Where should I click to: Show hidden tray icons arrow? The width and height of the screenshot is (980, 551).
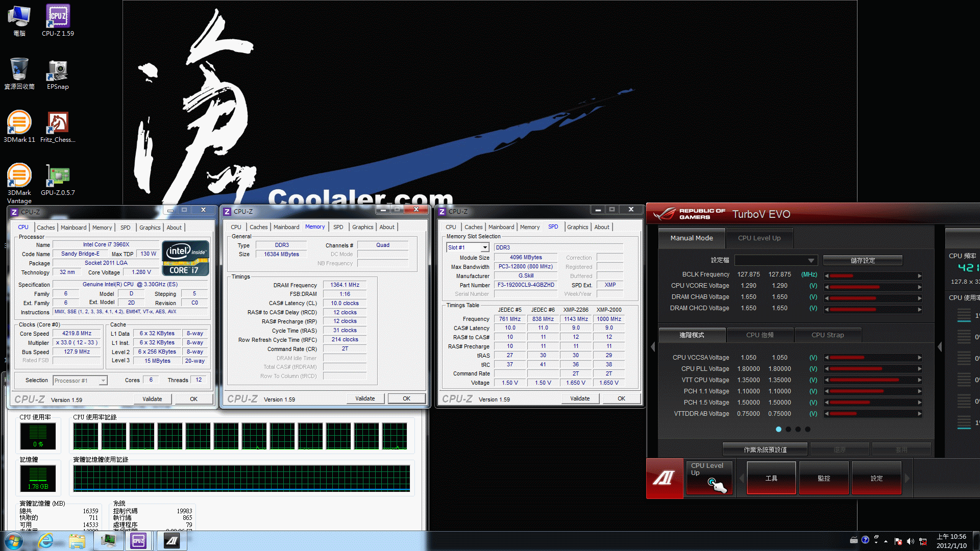pyautogui.click(x=886, y=541)
